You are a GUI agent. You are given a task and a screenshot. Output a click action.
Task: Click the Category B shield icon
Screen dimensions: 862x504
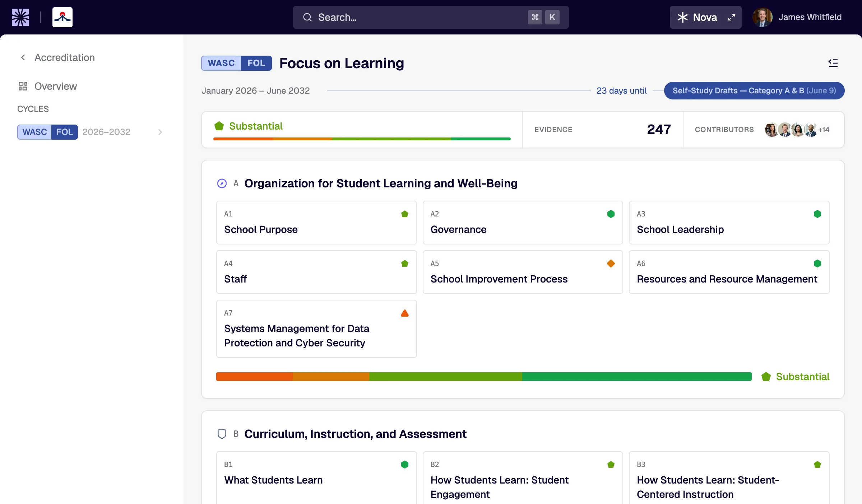(x=222, y=434)
